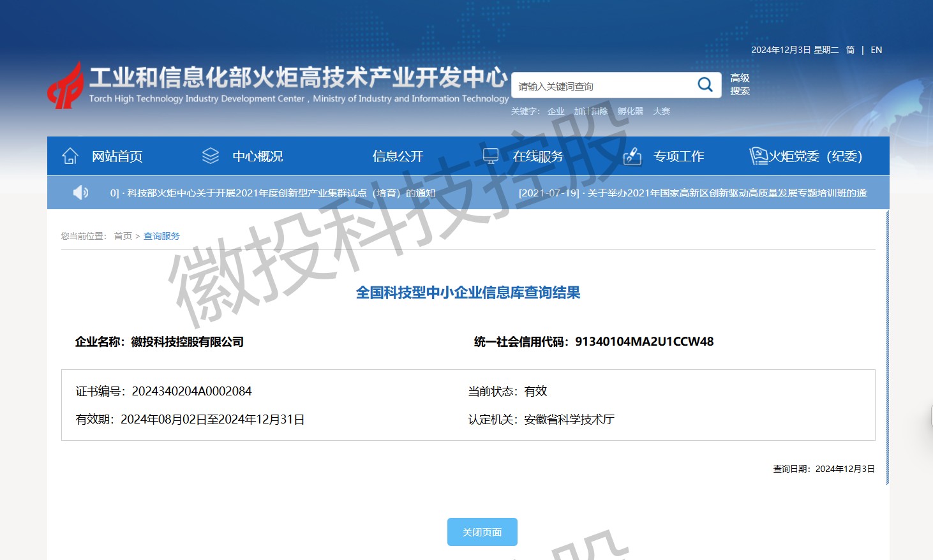Screen dimensions: 933x560
Task: Switch to 简 simplified Chinese
Action: 850,50
